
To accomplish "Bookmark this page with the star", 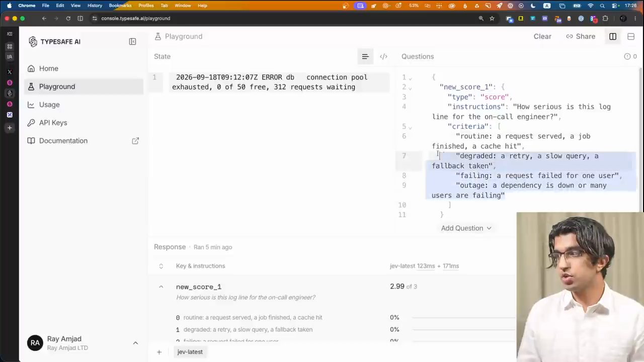I will coord(492,18).
